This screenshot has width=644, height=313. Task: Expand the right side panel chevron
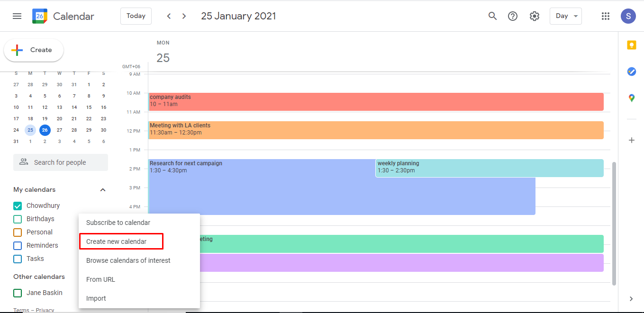[x=631, y=299]
